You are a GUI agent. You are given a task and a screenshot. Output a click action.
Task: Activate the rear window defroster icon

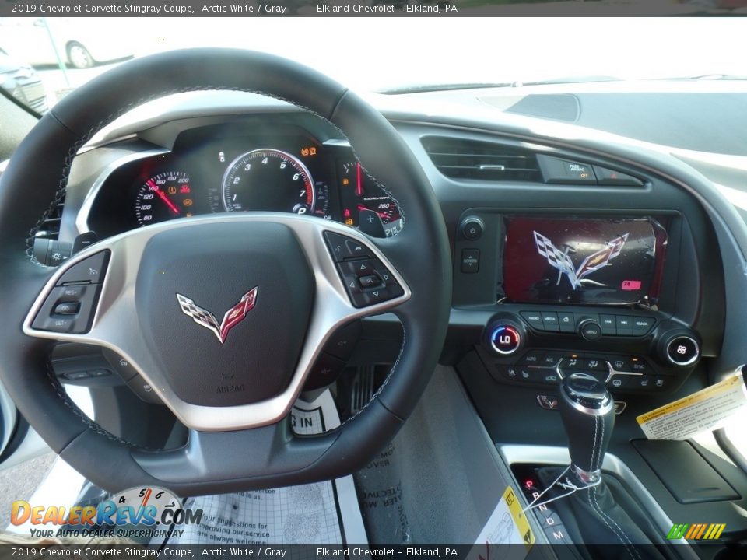click(x=618, y=383)
